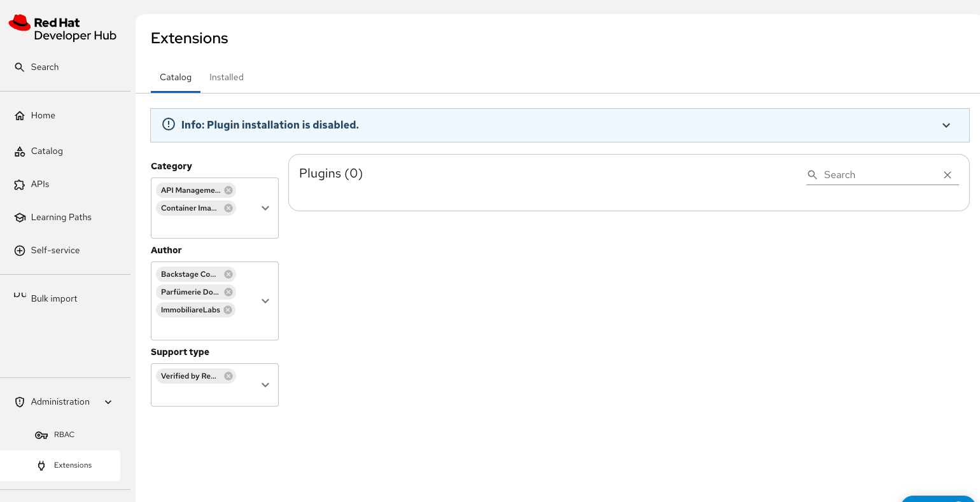Switch to the Installed tab
980x502 pixels.
pyautogui.click(x=227, y=77)
